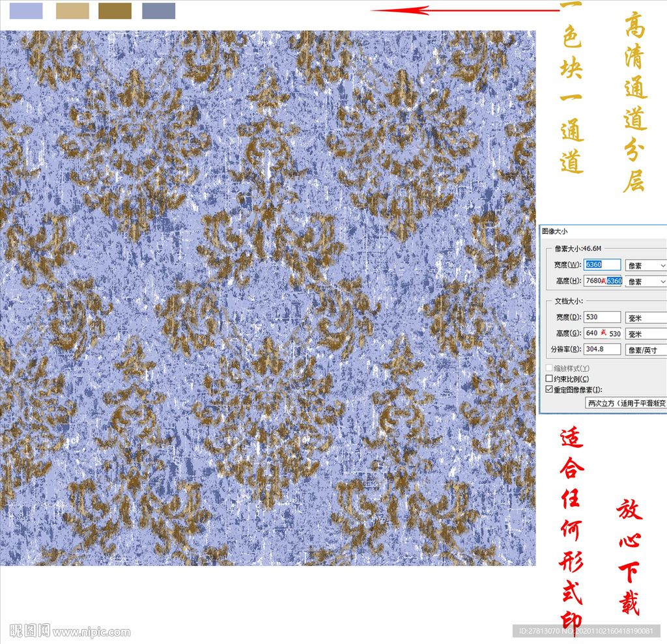This screenshot has width=667, height=644.
Task: Click the pixel height 高度(H) input field
Action: click(603, 281)
